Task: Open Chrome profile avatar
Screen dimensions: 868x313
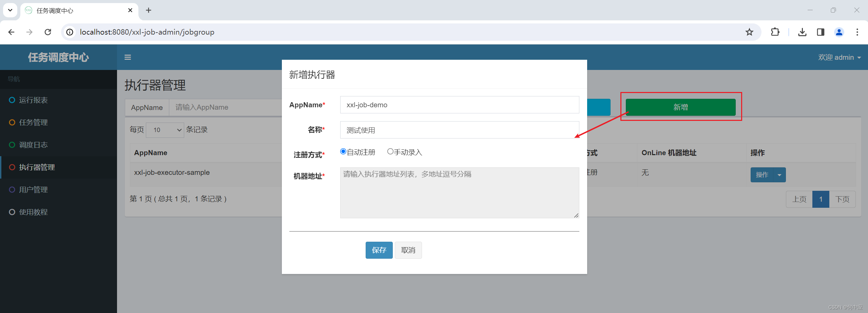Action: click(839, 32)
